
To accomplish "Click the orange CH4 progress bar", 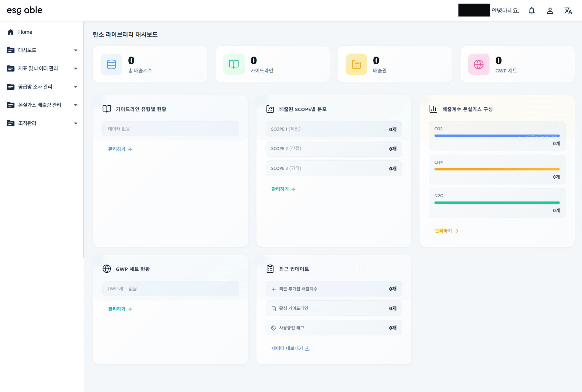I will [497, 169].
